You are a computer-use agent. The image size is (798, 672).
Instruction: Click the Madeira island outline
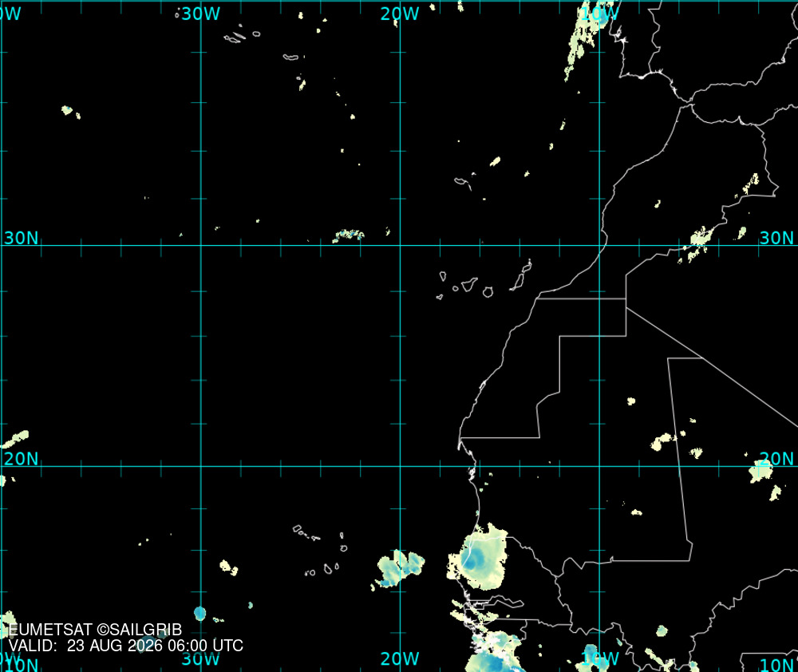(x=463, y=182)
